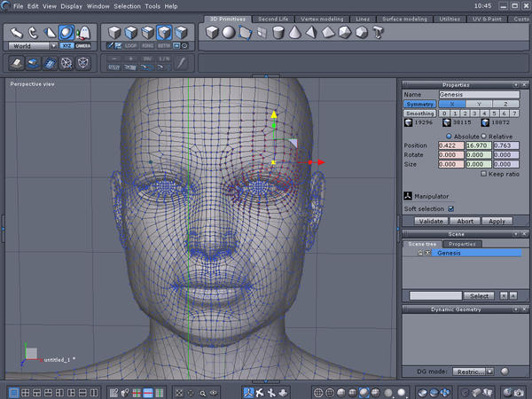Enable the Keep ratio checkbox

pyautogui.click(x=482, y=174)
